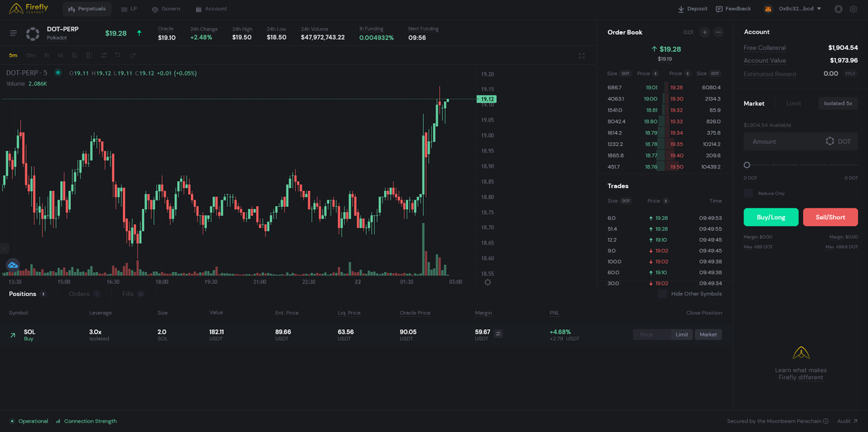The image size is (868, 432).
Task: Open the DOT asset selector in the Amount field
Action: 836,141
